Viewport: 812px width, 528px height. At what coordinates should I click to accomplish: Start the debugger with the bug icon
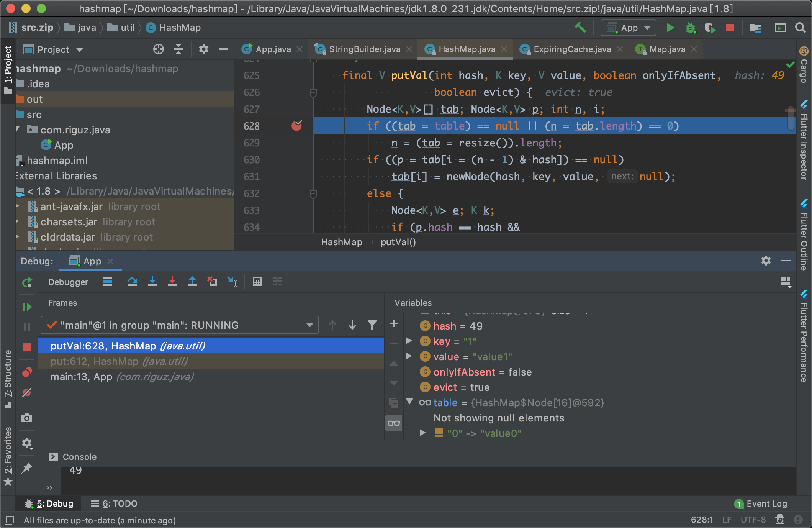[x=690, y=28]
